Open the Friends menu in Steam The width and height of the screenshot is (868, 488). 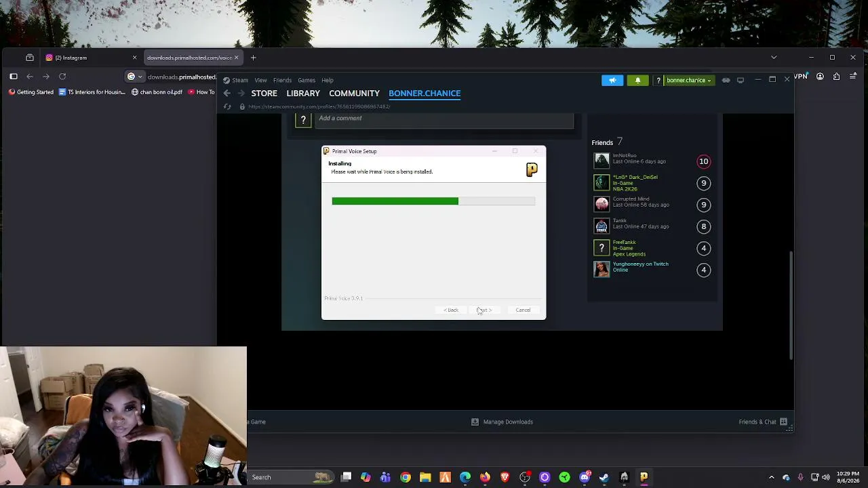coord(282,80)
